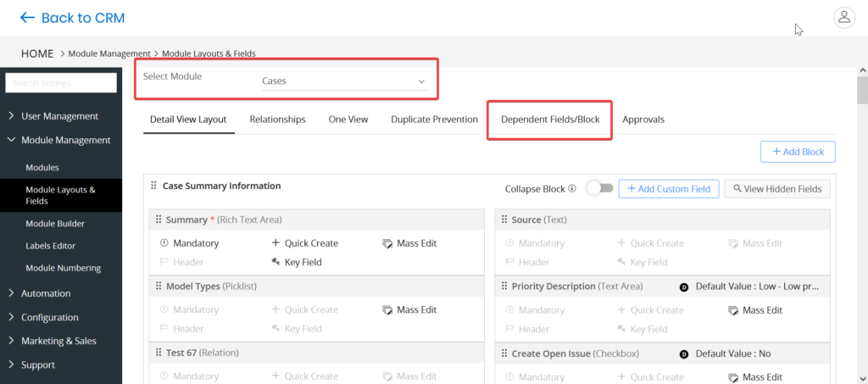Click the Search Settings input field
868x384 pixels.
click(x=61, y=83)
